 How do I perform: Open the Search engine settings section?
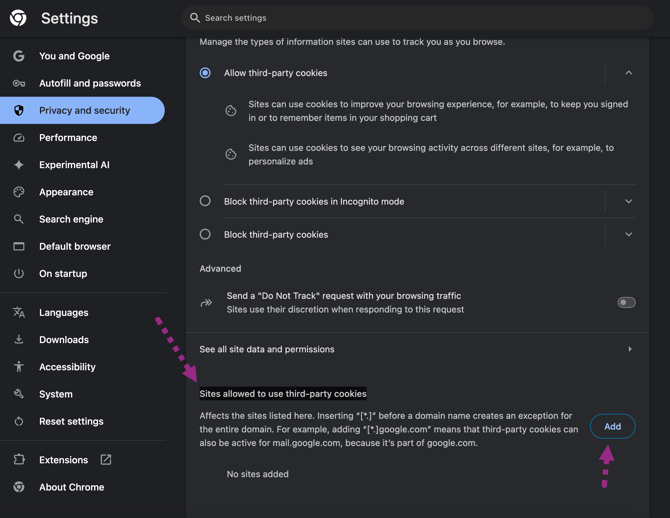[71, 219]
